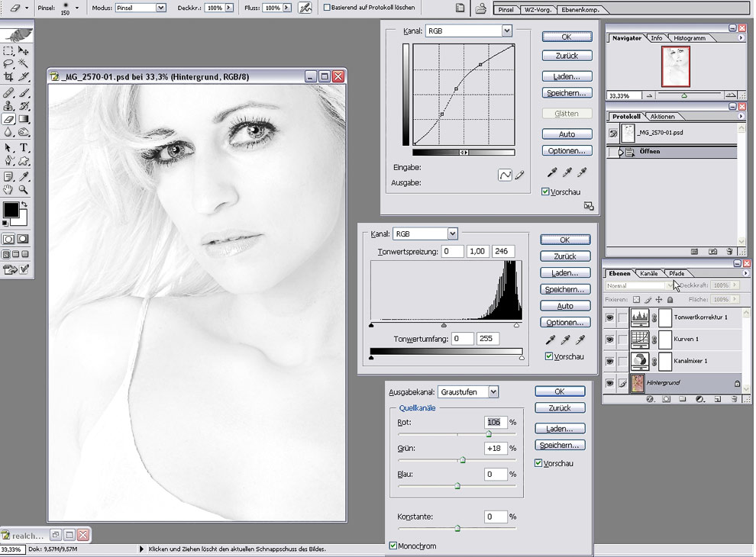Hide the Kurven 1 layer
The height and width of the screenshot is (557, 756).
point(610,340)
